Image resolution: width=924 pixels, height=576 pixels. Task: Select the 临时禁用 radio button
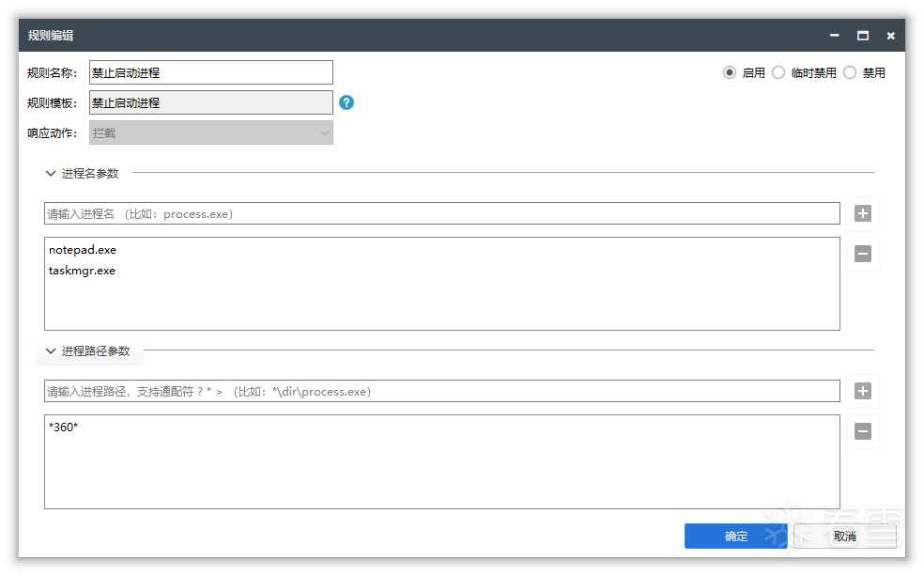click(x=778, y=72)
